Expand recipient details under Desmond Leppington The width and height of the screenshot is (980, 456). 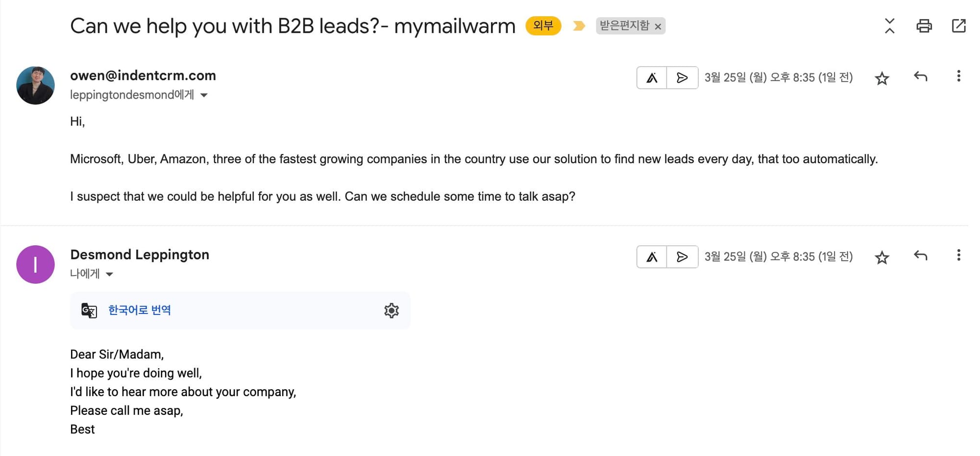109,274
